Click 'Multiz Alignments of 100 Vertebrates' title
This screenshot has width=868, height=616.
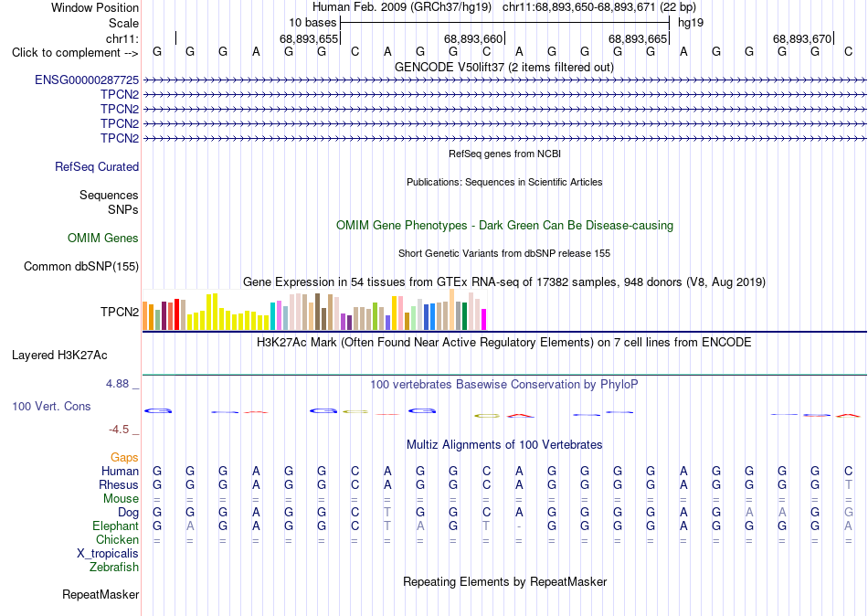click(x=504, y=445)
